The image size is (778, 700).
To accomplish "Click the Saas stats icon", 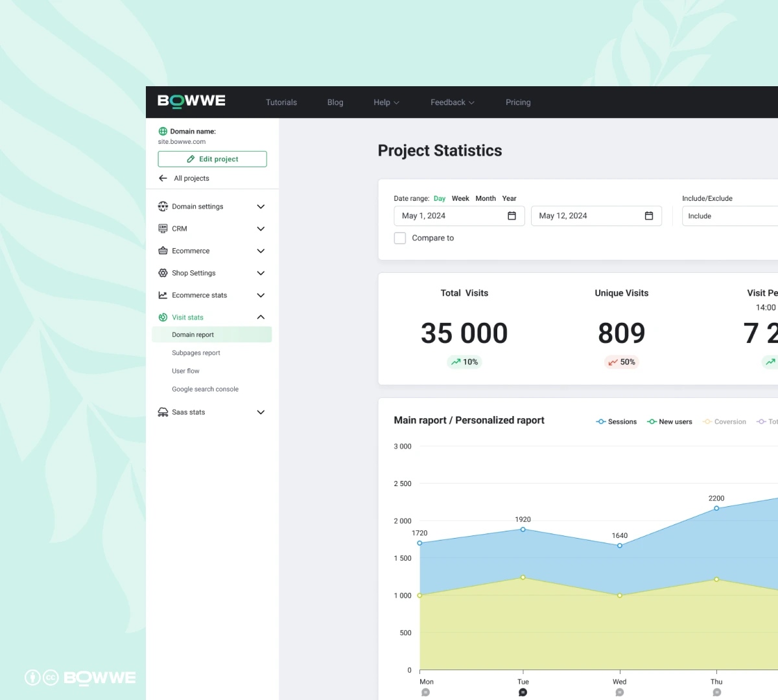I will click(163, 412).
